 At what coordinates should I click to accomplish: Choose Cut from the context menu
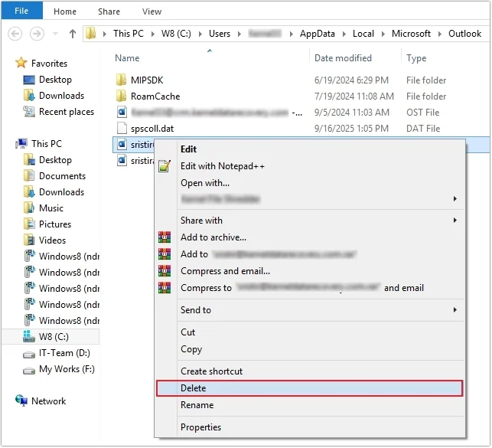pyautogui.click(x=188, y=332)
